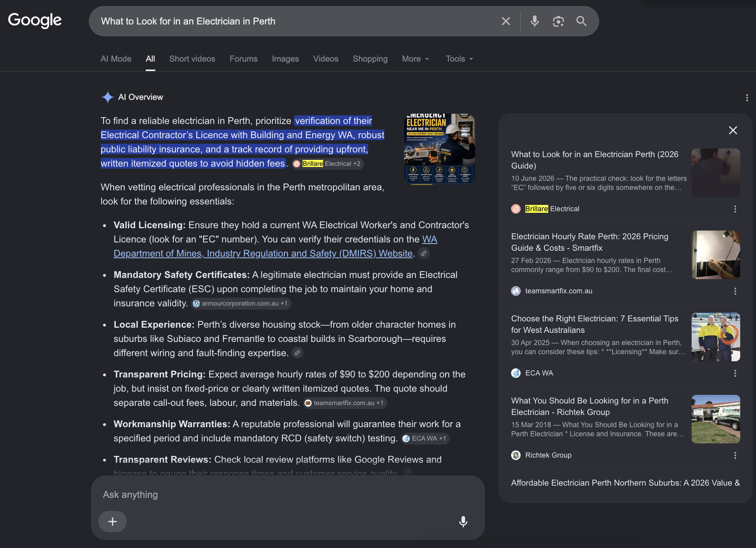Open three-dot menu for ECA WA source
The image size is (756, 548).
tap(735, 373)
